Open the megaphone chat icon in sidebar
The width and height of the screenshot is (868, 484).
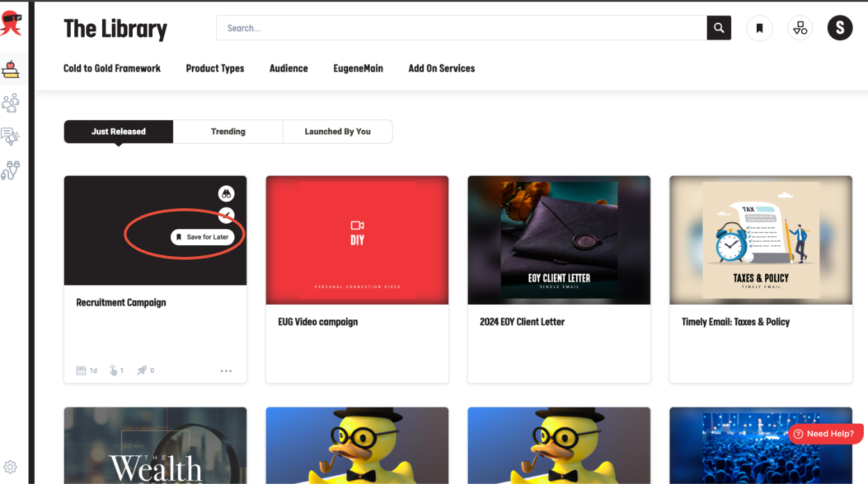[10, 136]
